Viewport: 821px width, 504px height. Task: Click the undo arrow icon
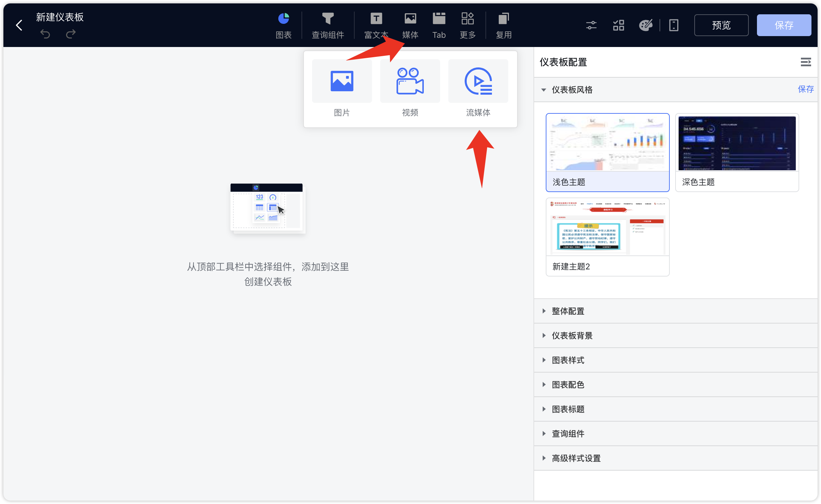[x=45, y=33]
